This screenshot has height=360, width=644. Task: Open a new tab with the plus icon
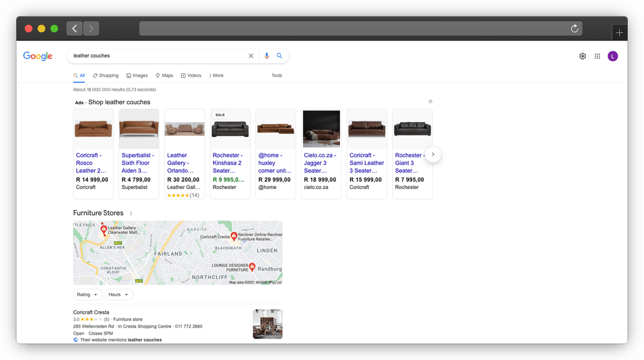620,32
